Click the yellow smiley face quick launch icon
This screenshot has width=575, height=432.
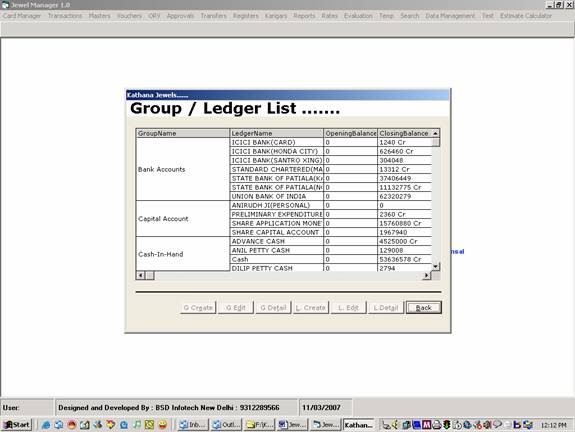tap(162, 425)
